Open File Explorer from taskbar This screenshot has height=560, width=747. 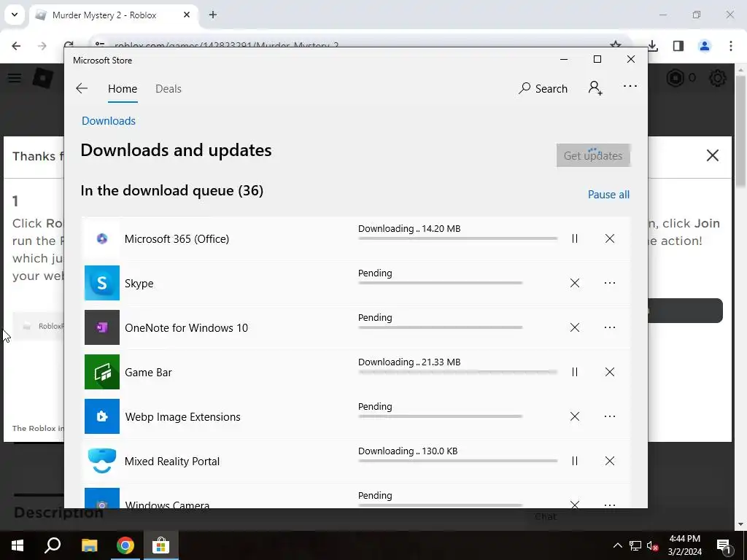click(89, 545)
